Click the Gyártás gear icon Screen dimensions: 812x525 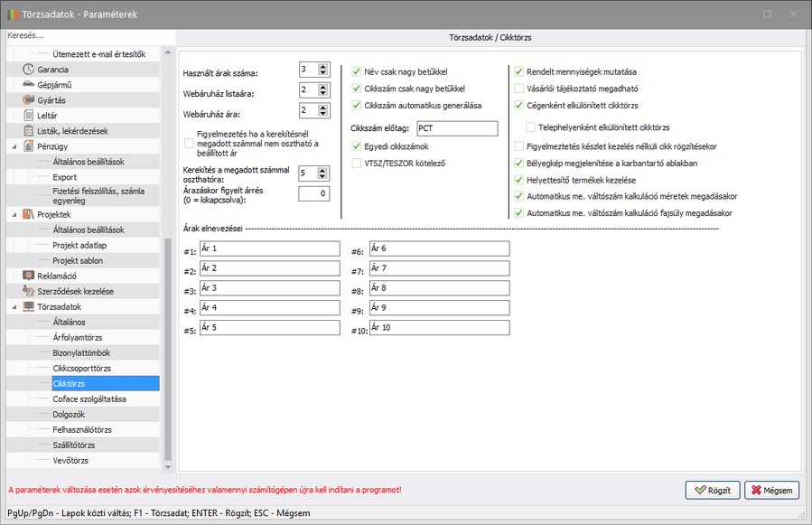tap(29, 99)
